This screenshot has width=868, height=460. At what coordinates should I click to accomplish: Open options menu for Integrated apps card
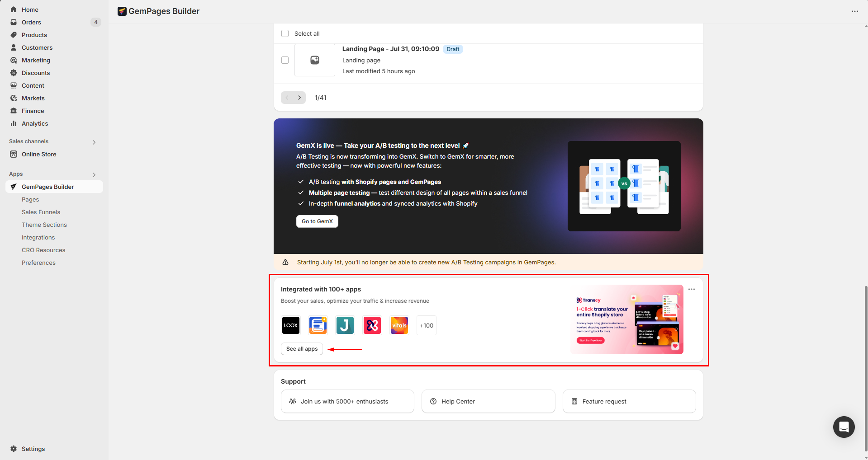tap(692, 289)
